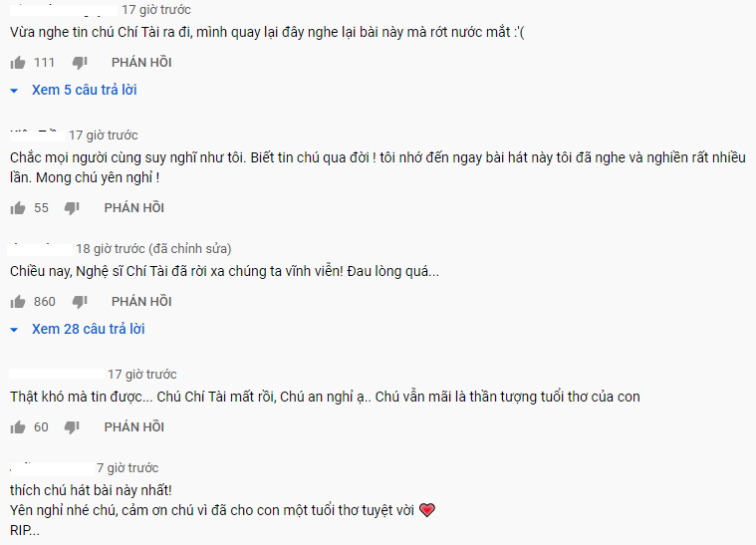
Task: Expand "Xem 28 câu trả lời" replies
Action: point(89,329)
